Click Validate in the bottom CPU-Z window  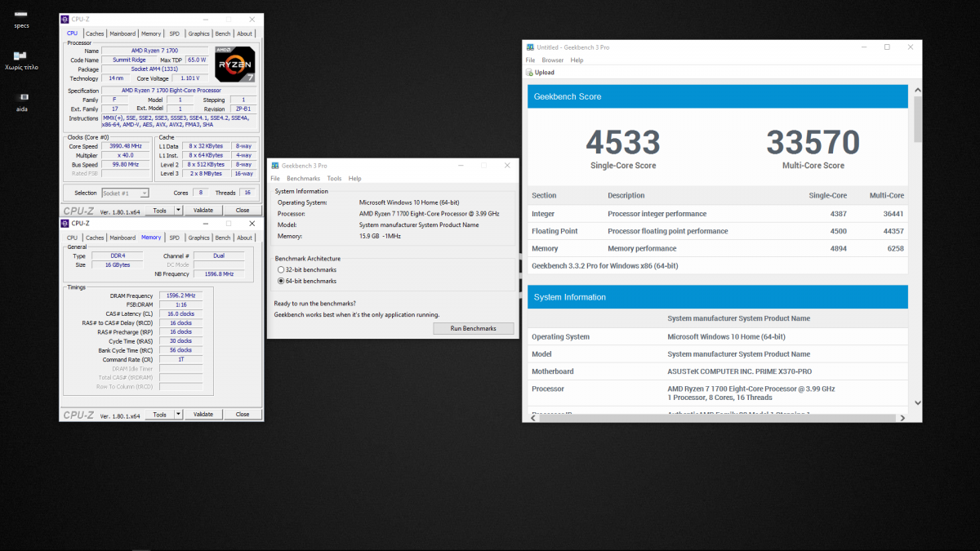click(x=203, y=415)
